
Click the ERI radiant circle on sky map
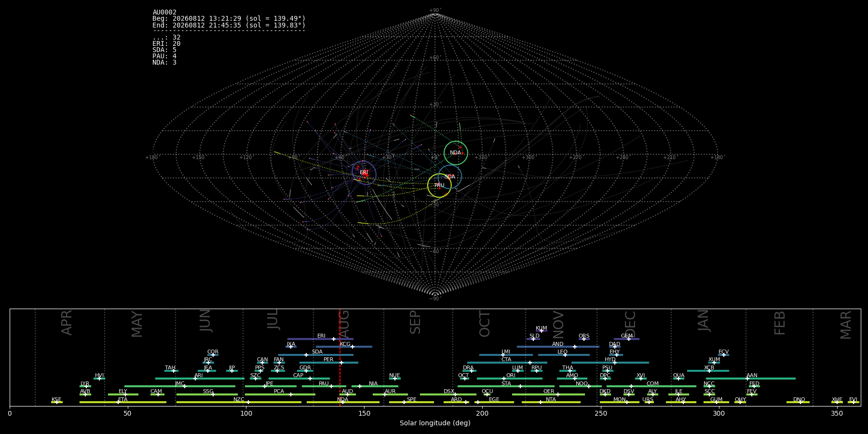coord(364,173)
